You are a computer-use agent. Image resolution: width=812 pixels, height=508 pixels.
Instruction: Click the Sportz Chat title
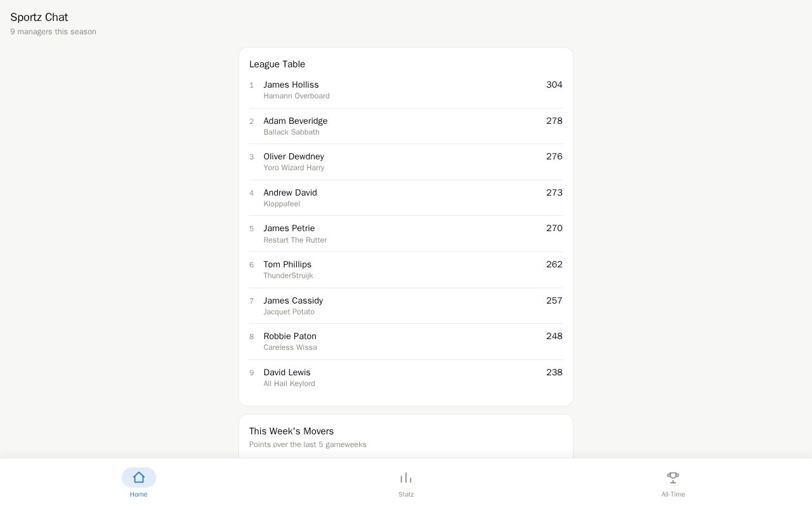39,17
